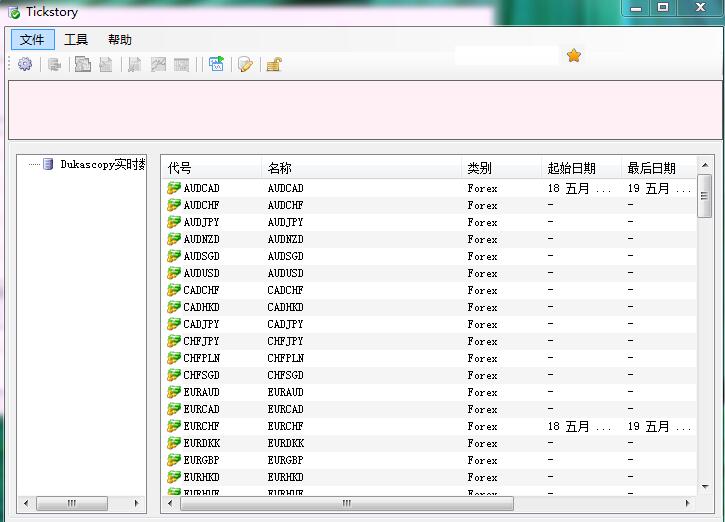Click the tree panel's scrollbar left arrow
The height and width of the screenshot is (522, 725).
(x=26, y=503)
